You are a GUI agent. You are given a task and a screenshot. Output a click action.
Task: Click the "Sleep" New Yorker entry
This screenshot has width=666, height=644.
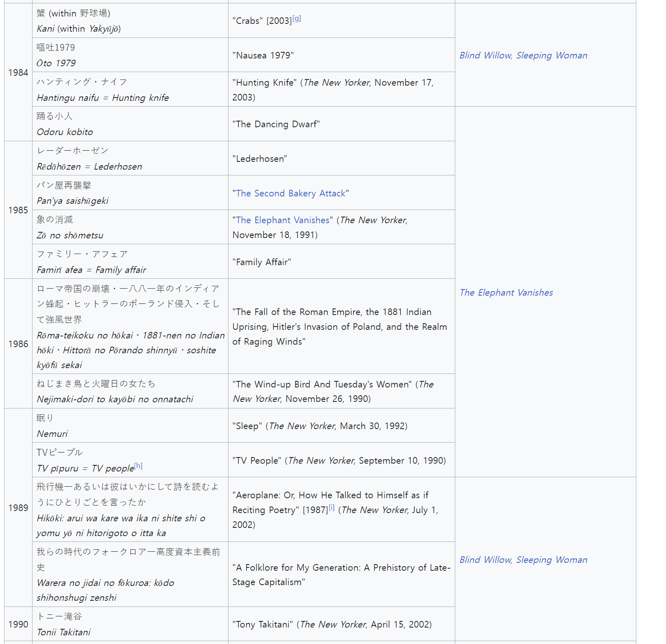(320, 426)
